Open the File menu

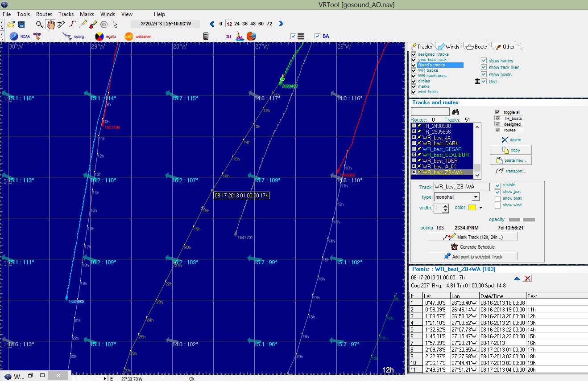(x=7, y=14)
